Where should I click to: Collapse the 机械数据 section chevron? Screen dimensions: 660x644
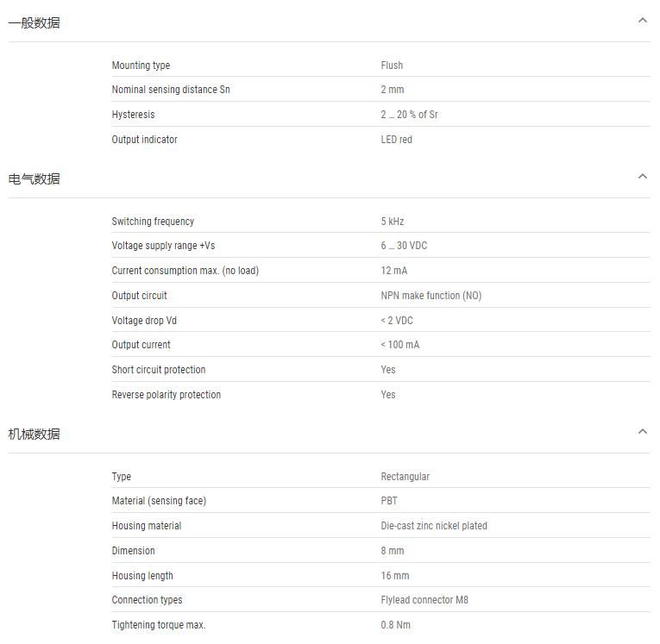pos(642,432)
